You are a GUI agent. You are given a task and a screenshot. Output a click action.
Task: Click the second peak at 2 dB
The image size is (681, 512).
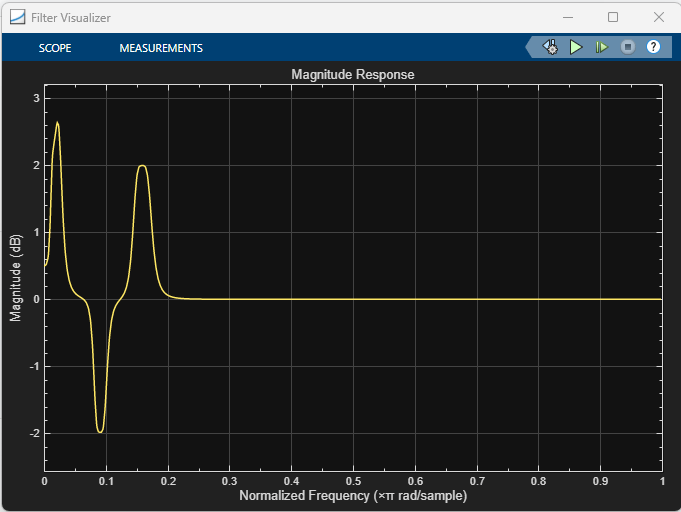click(142, 165)
